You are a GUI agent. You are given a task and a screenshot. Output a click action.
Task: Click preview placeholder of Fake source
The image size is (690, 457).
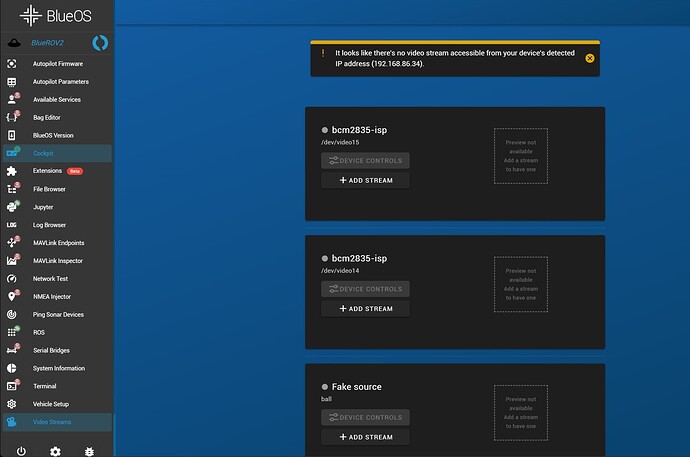pyautogui.click(x=520, y=411)
